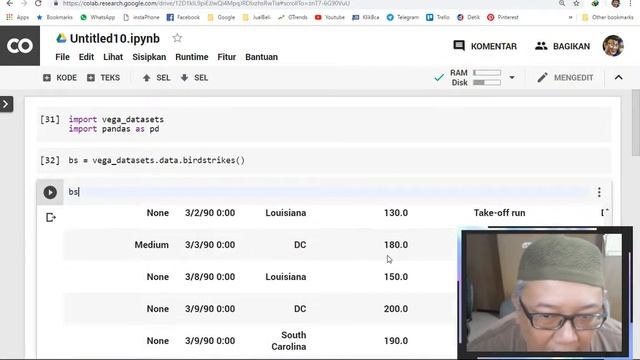This screenshot has height=360, width=640.
Task: Click the 180.0 value cell
Action: click(x=396, y=244)
